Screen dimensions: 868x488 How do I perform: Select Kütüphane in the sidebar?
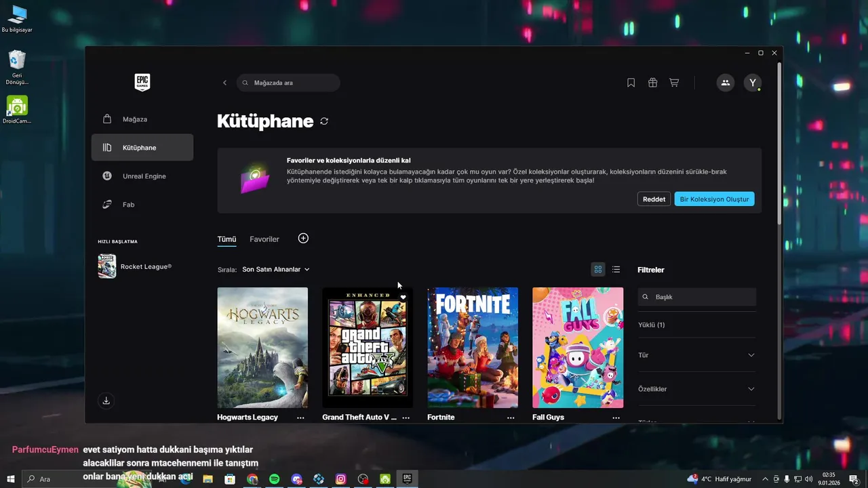[142, 148]
